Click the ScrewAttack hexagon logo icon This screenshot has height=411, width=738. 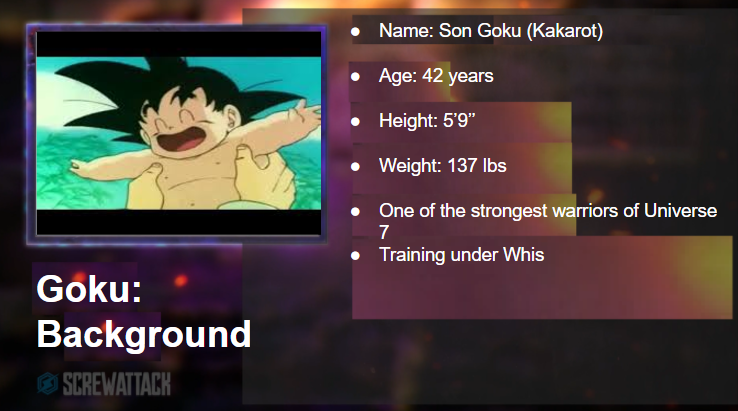(x=48, y=383)
